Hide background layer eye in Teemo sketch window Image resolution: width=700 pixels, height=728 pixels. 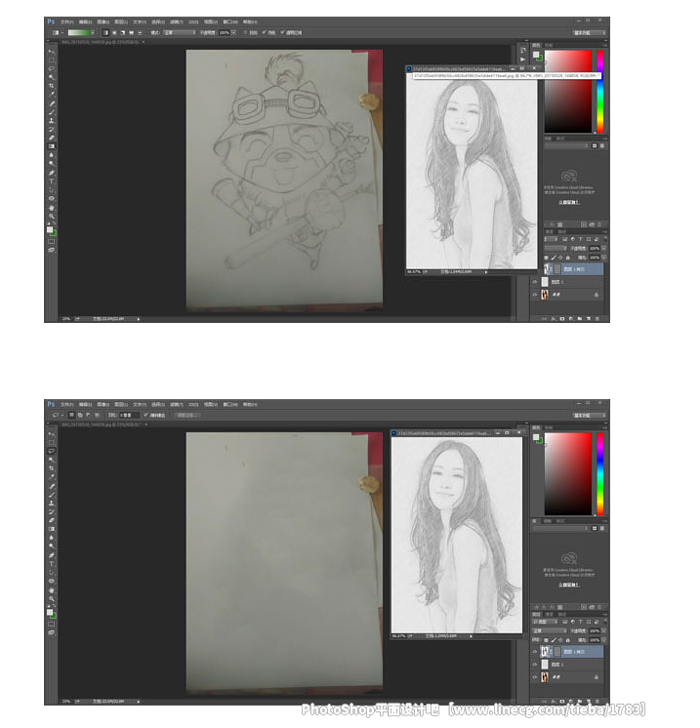point(535,295)
